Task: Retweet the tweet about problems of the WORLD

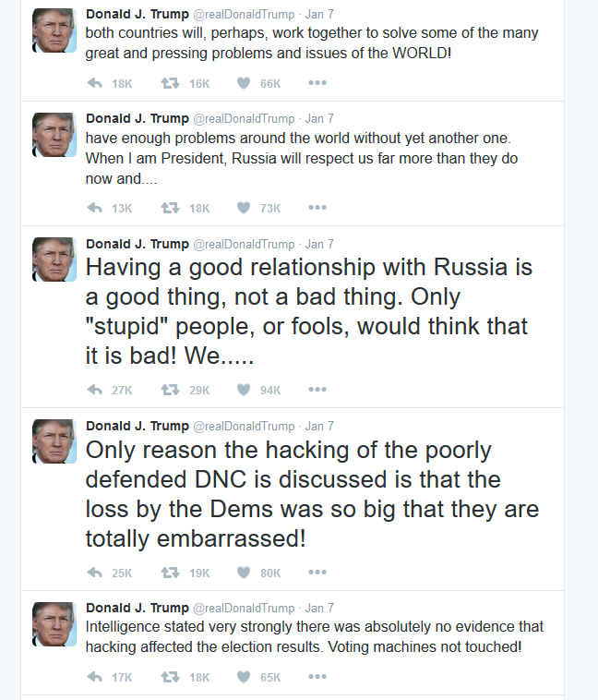Action: click(170, 83)
